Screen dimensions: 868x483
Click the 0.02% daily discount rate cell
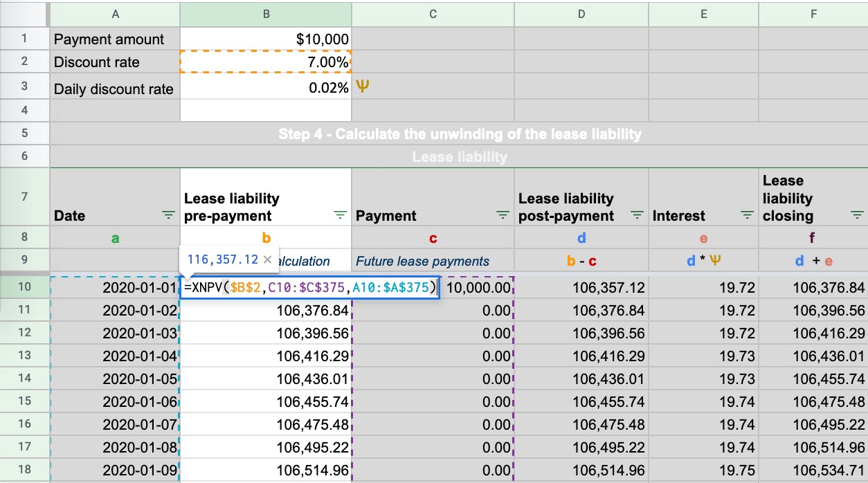(x=266, y=86)
